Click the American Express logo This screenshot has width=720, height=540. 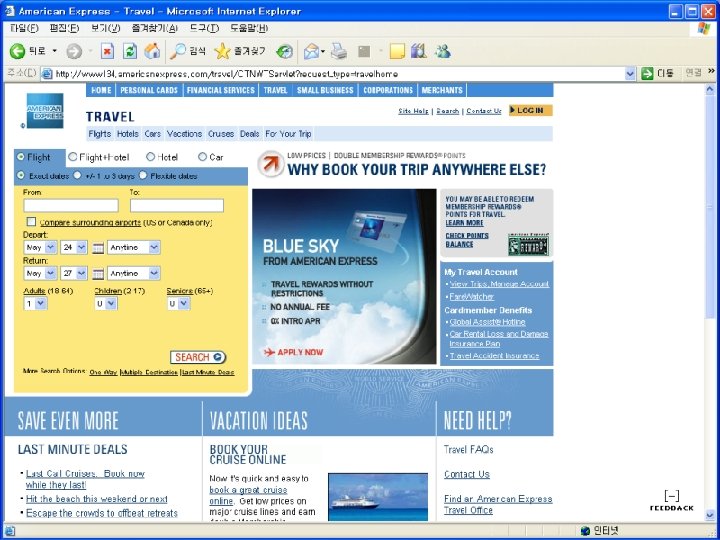pos(45,111)
